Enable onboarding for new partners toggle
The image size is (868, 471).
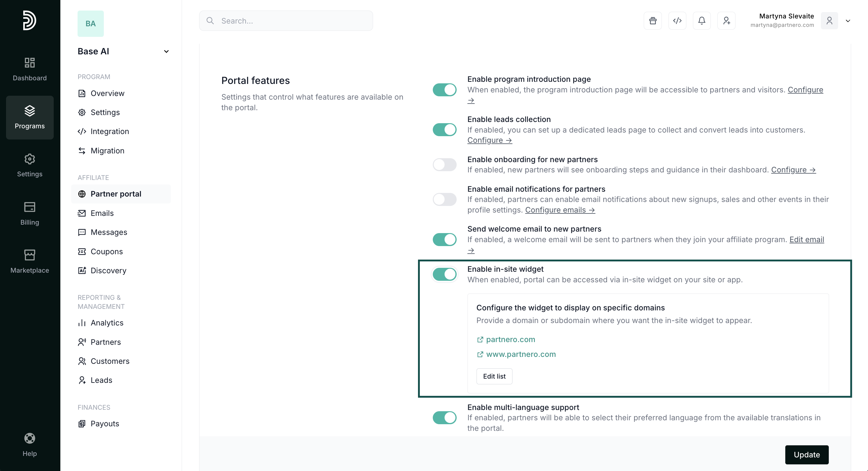tap(445, 165)
